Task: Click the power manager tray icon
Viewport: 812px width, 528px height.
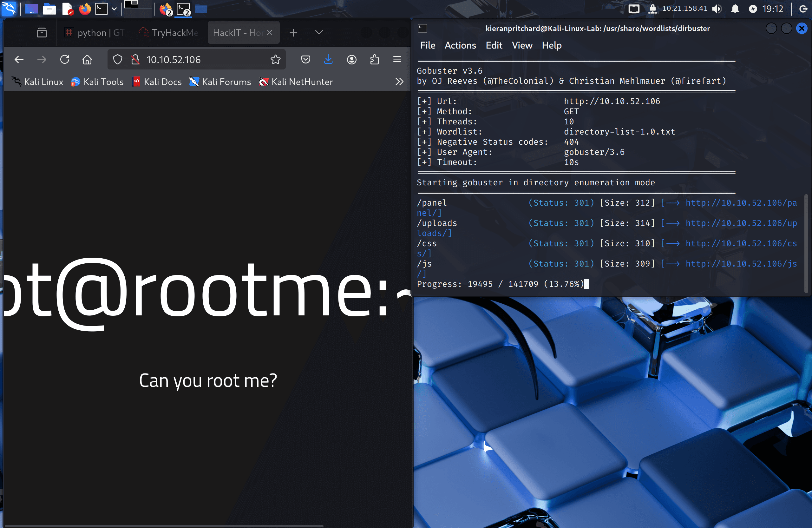Action: [753, 9]
